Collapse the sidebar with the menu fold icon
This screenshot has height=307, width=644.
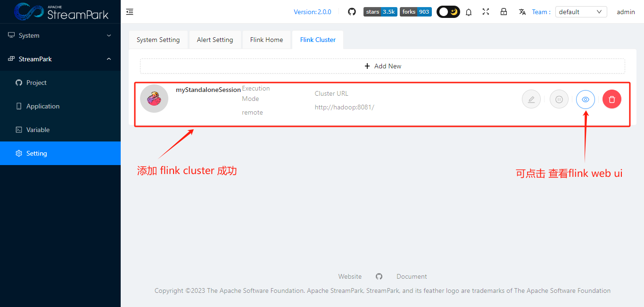point(130,12)
